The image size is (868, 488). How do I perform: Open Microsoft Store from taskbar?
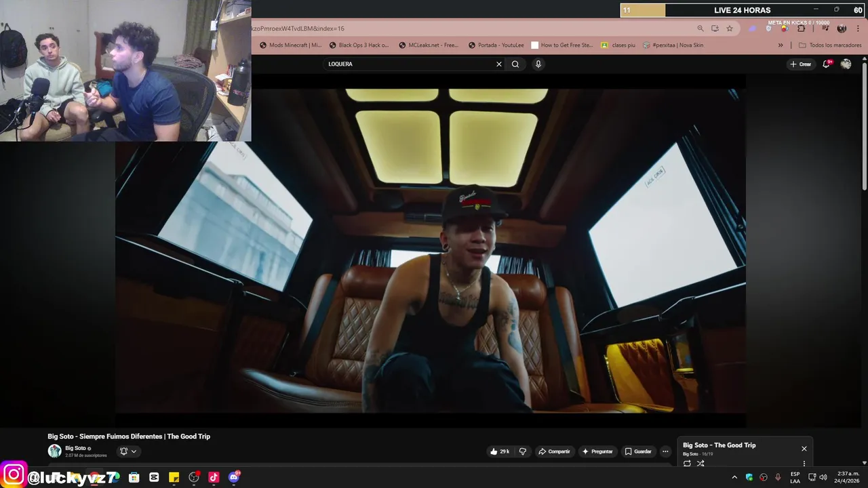click(134, 477)
